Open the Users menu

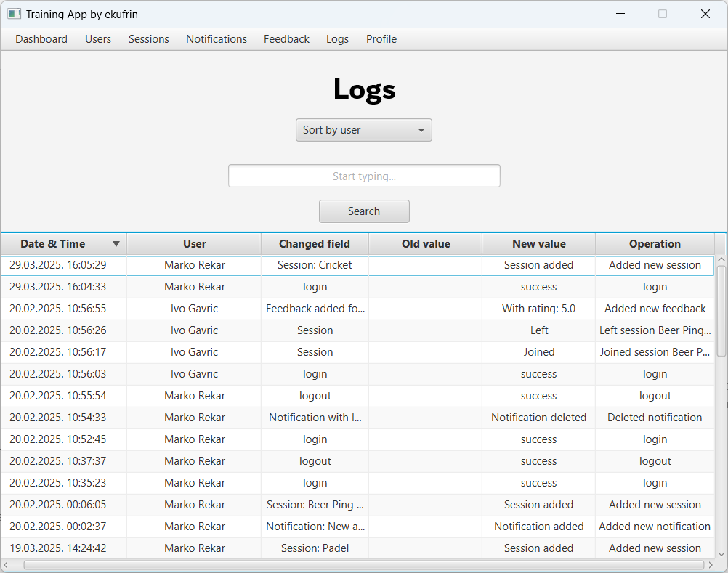98,39
